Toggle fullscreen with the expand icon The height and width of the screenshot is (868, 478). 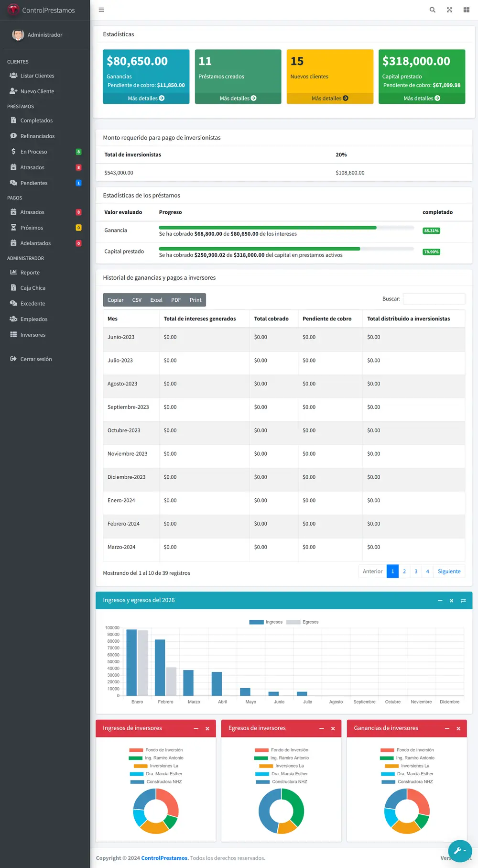[449, 10]
